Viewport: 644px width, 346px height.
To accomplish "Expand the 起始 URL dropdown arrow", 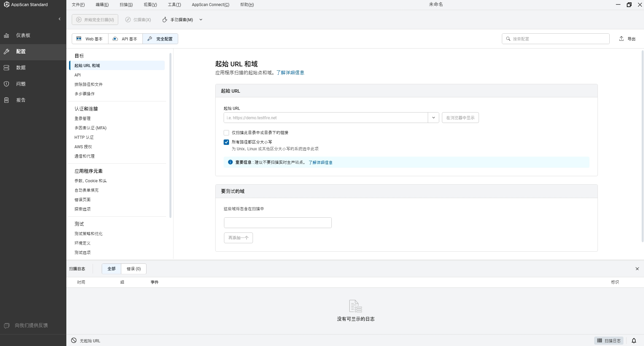I will point(433,118).
